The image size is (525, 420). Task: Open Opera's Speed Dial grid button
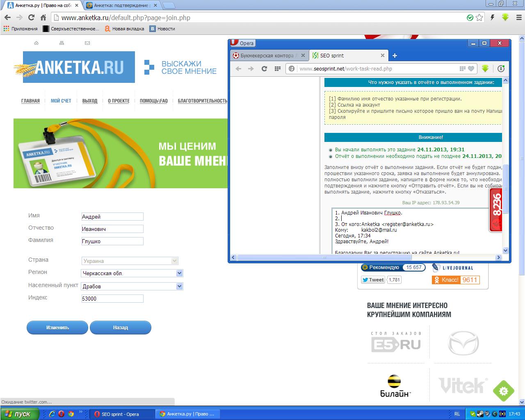pos(277,69)
